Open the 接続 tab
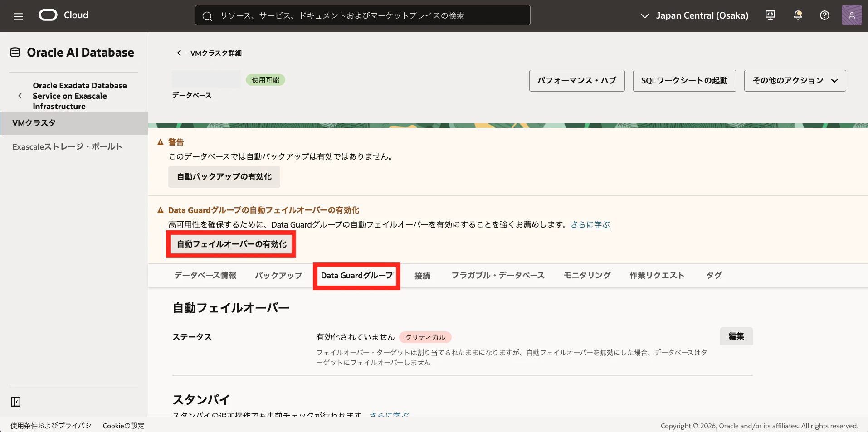Image resolution: width=868 pixels, height=432 pixels. coord(422,276)
